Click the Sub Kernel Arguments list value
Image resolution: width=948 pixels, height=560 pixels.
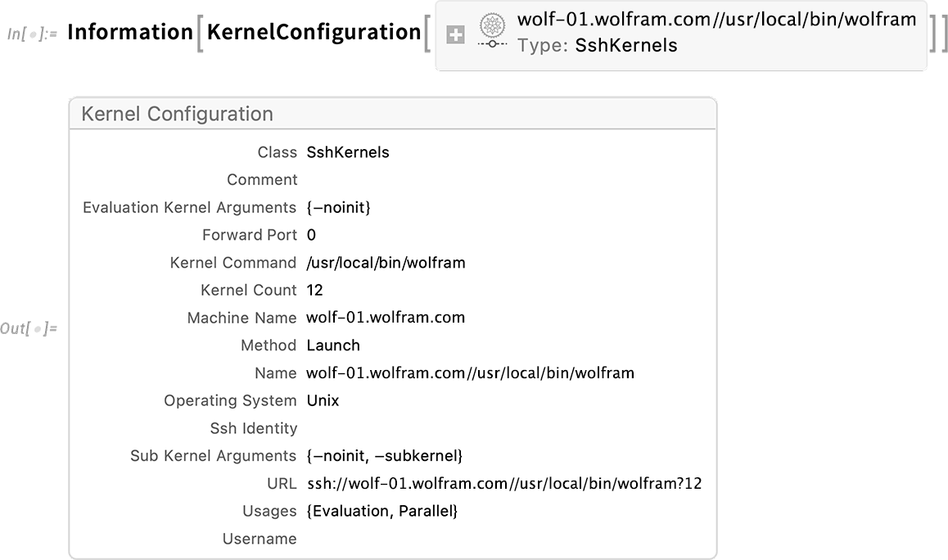point(385,456)
